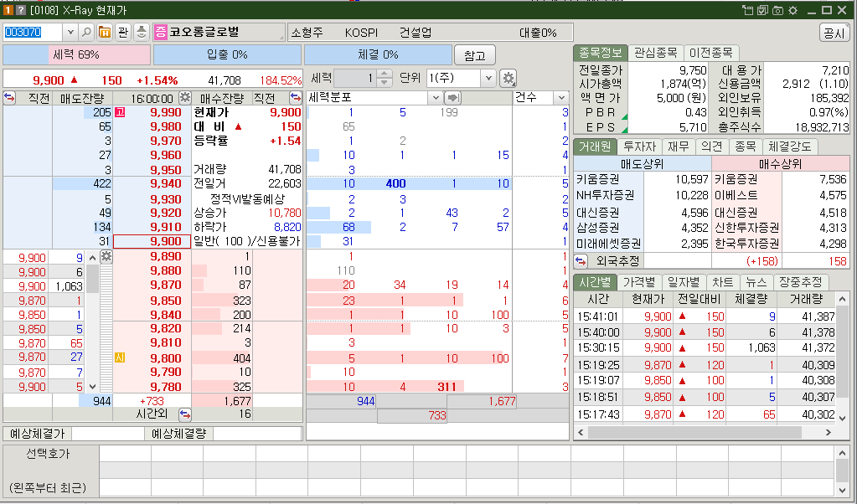Image resolution: width=857 pixels, height=504 pixels.
Task: Click swap arrows icon left of 직전 매도잔량
Action: pyautogui.click(x=9, y=98)
